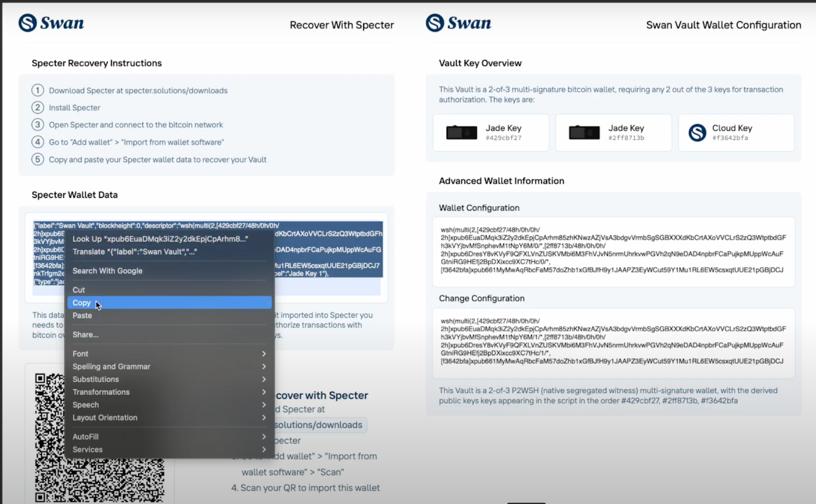Viewport: 816px width, 504px height.
Task: Click 'Copy and paste your Specter wallet data' step
Action: pyautogui.click(x=158, y=160)
